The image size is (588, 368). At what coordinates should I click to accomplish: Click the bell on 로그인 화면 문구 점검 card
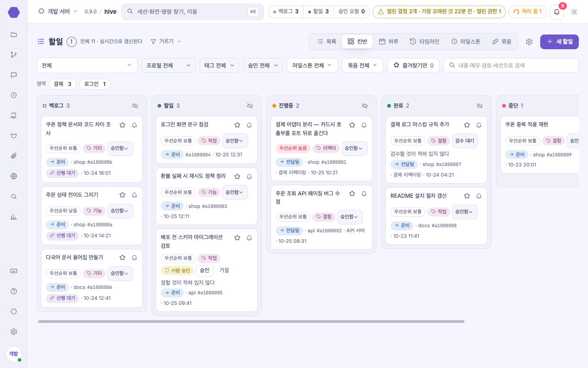pos(249,125)
